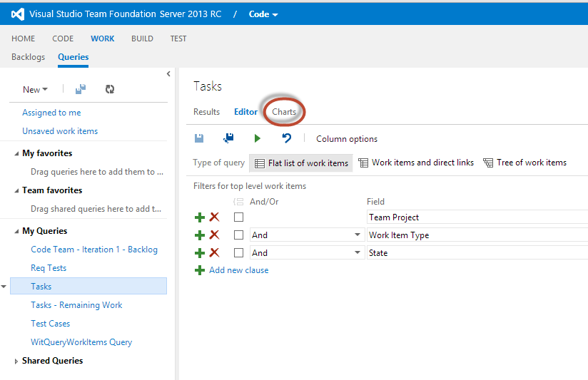This screenshot has height=380, width=588.
Task: Click the Visual Studio logo icon
Action: [x=18, y=14]
